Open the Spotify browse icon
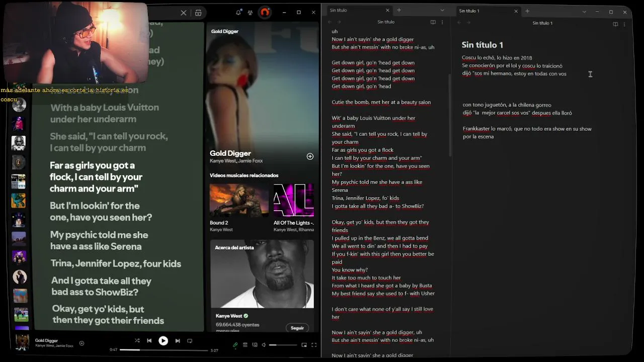Viewport: 644px width, 362px height. (198, 13)
